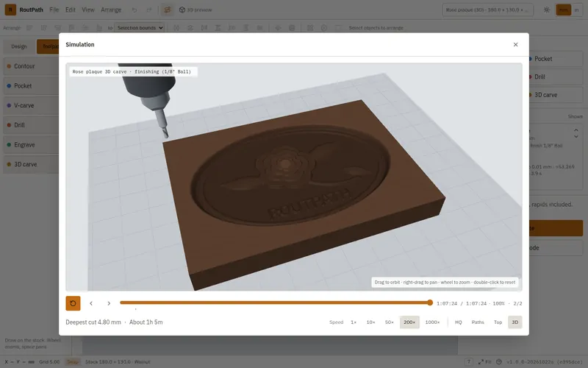This screenshot has width=588, height=368.
Task: Select V-carve in the left operations list
Action: (32, 105)
